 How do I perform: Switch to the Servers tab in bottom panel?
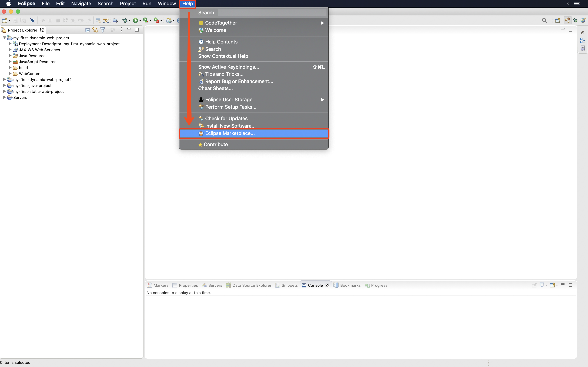point(212,286)
